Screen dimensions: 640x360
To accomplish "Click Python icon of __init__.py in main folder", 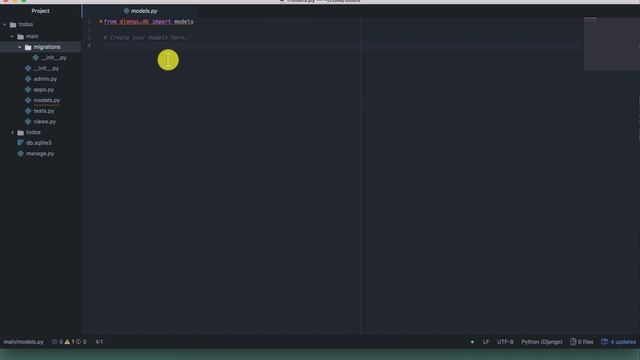I will tap(28, 68).
